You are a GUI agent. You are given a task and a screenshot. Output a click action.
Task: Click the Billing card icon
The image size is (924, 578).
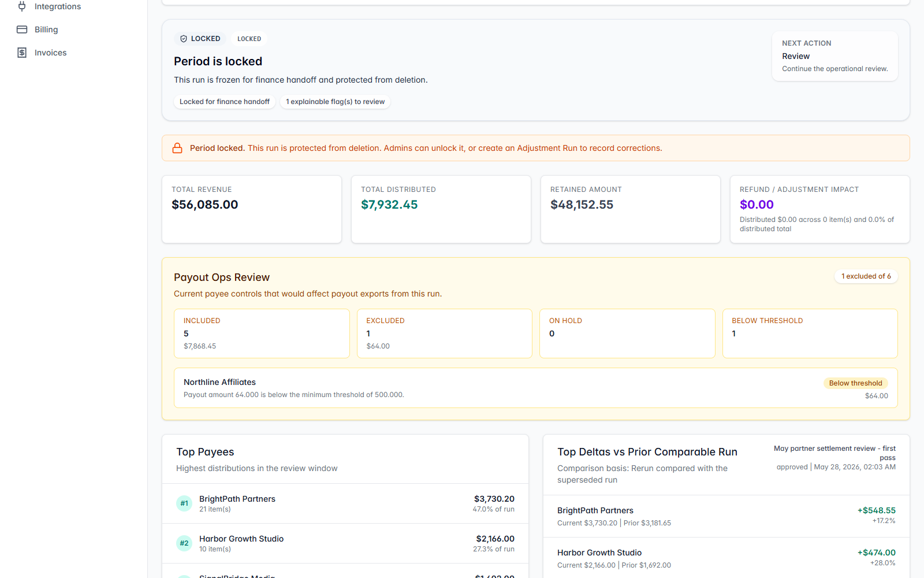(22, 29)
